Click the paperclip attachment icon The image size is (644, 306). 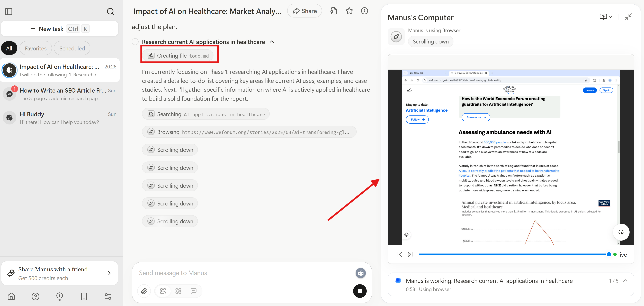click(x=144, y=291)
